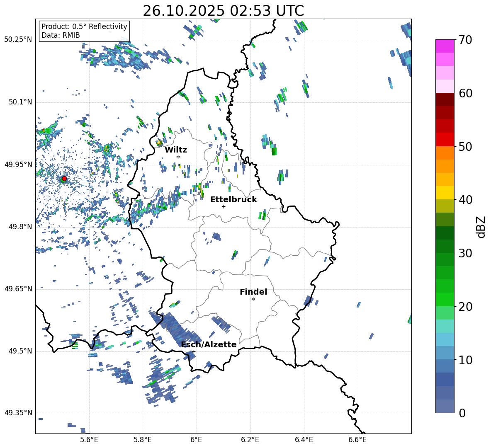Click the 26.10.2025 02:53 UTC title
This screenshot has width=491, height=448.
coord(223,11)
